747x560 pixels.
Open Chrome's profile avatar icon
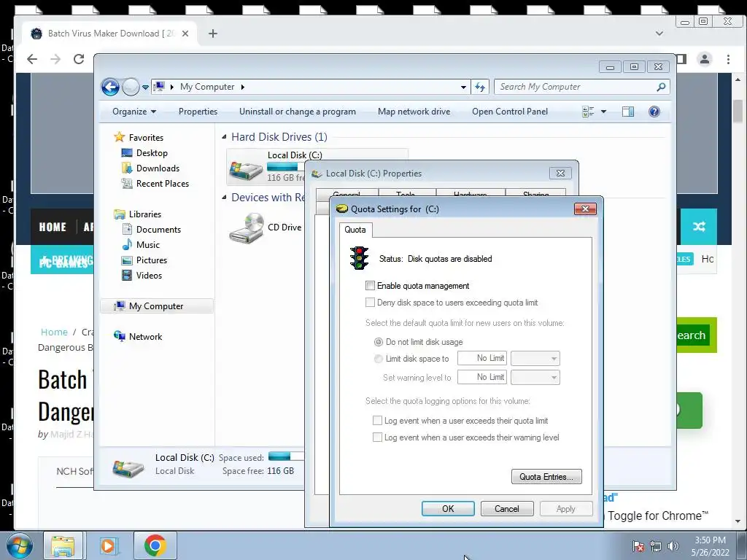tap(704, 59)
